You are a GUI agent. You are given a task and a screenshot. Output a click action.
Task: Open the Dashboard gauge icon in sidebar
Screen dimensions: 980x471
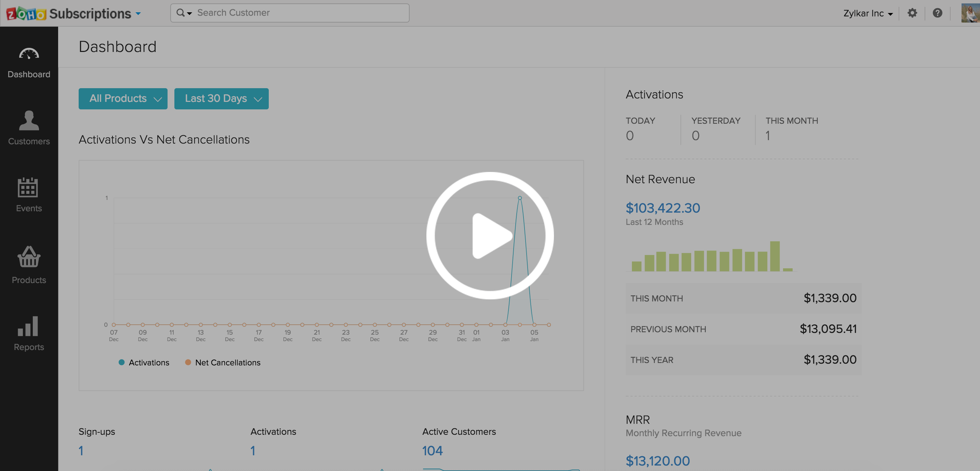(29, 54)
